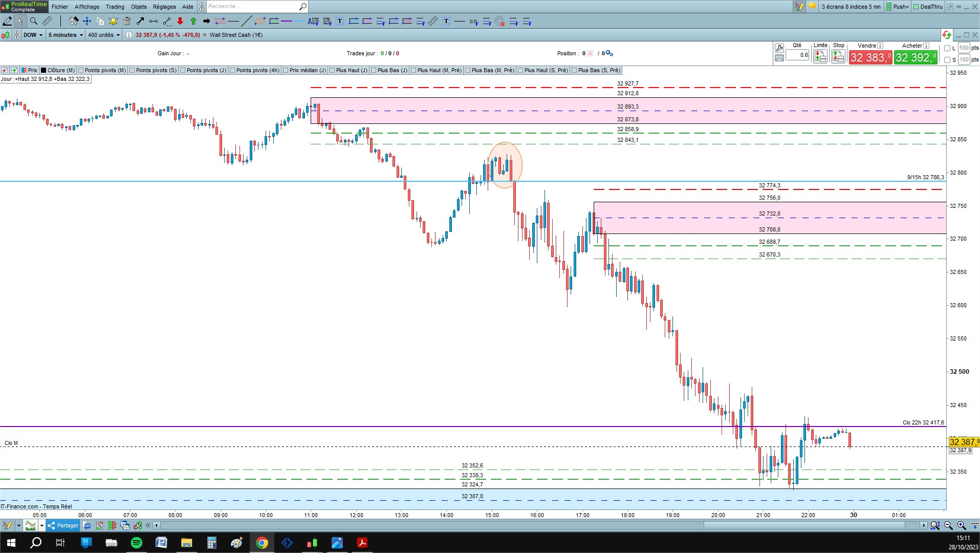Click the keyboard icon in order panel
Viewport: 980px width, 553px height.
(779, 58)
